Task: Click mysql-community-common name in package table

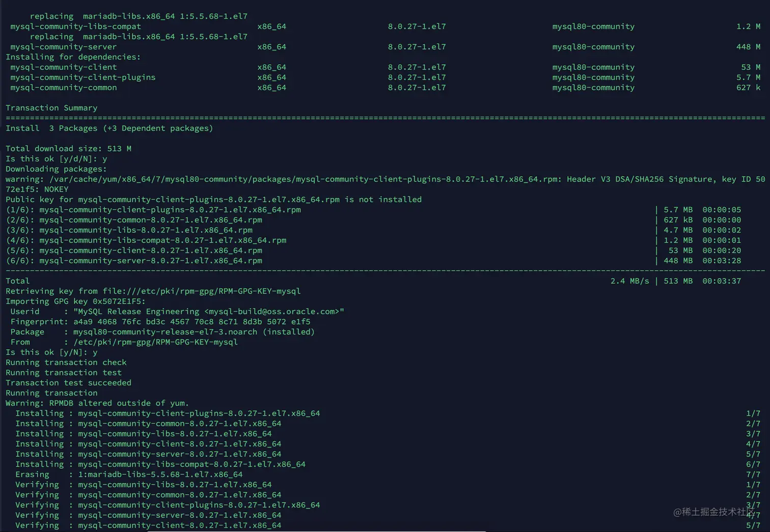Action: pos(63,88)
